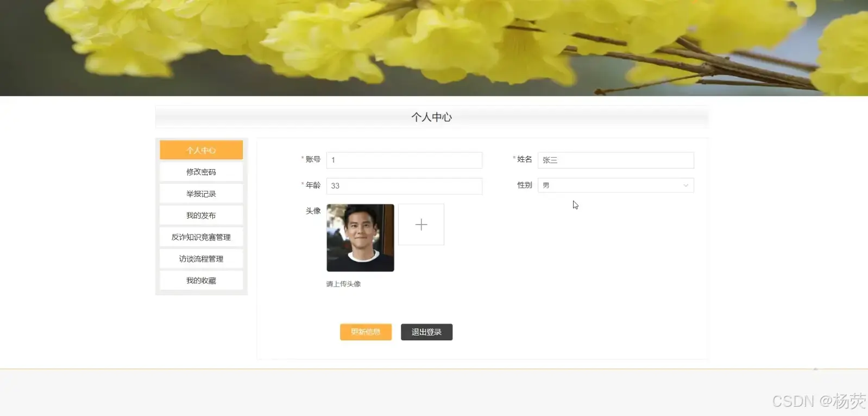Click the plus icon to upload avatar
The image size is (868, 416).
(x=421, y=225)
